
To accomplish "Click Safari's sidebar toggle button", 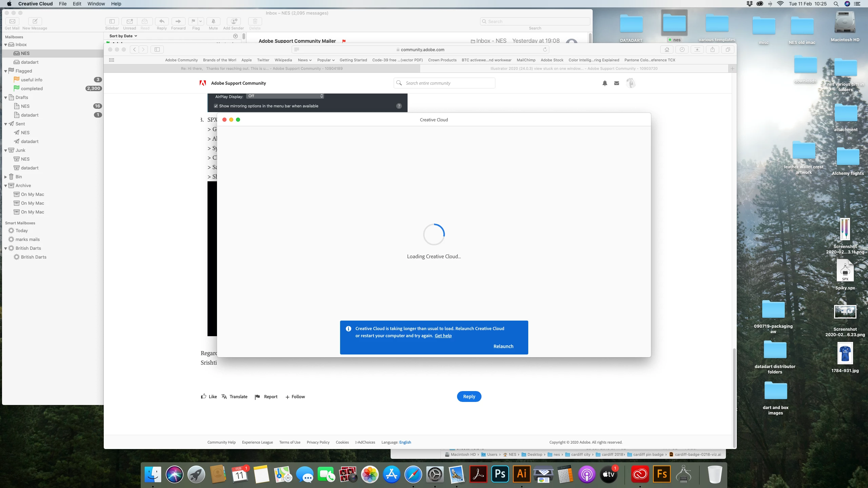I will pyautogui.click(x=157, y=49).
